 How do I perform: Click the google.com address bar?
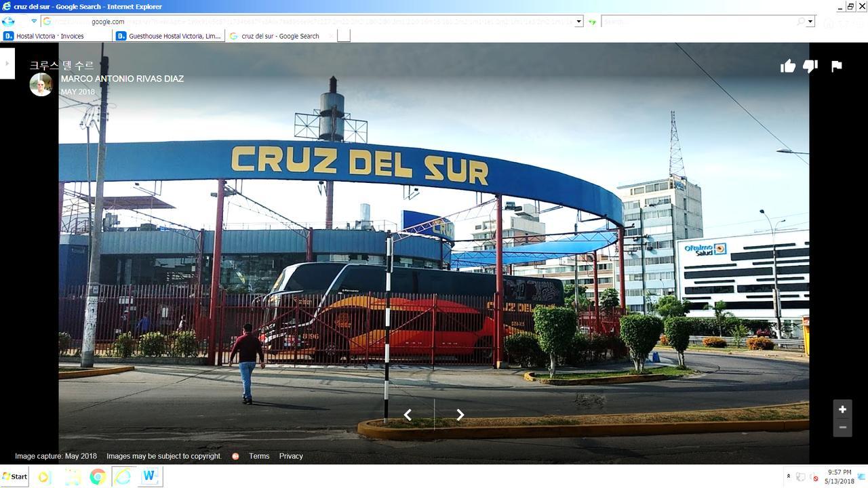[307, 22]
